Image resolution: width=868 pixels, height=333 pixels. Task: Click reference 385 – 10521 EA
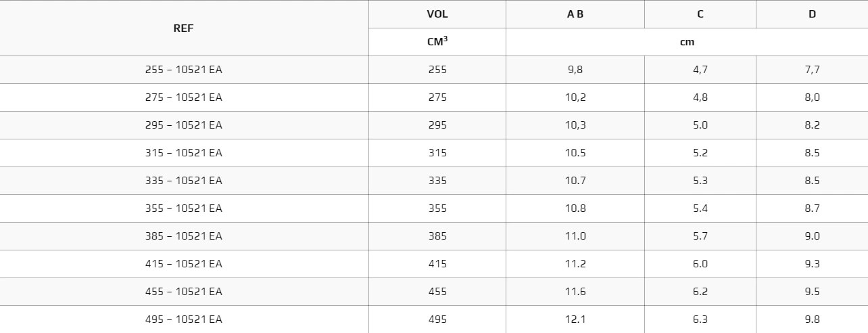click(x=184, y=236)
